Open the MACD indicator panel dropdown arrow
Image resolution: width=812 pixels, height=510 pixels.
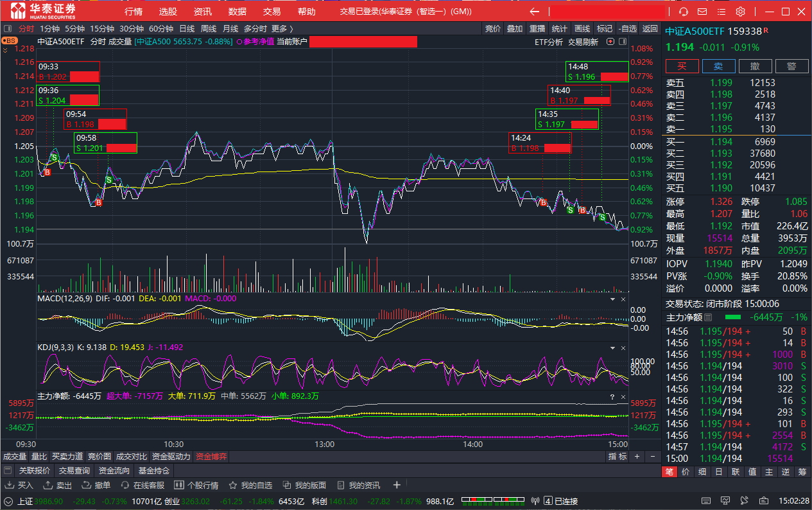(612, 299)
